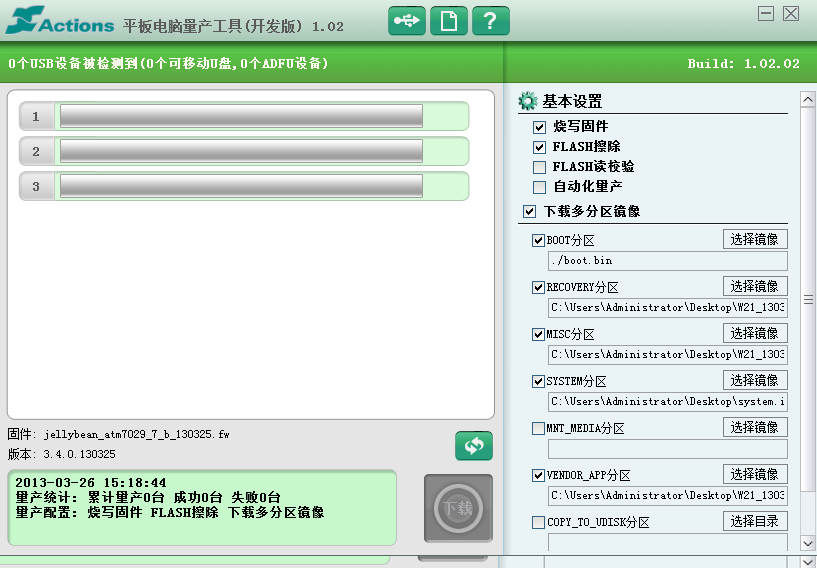Click 选择目录 for COPY_TO_UDISK分区
The width and height of the screenshot is (817, 568).
tap(755, 521)
